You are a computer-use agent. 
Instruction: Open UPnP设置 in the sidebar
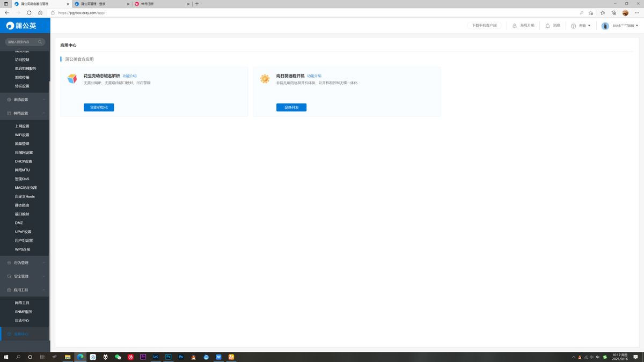[24, 232]
